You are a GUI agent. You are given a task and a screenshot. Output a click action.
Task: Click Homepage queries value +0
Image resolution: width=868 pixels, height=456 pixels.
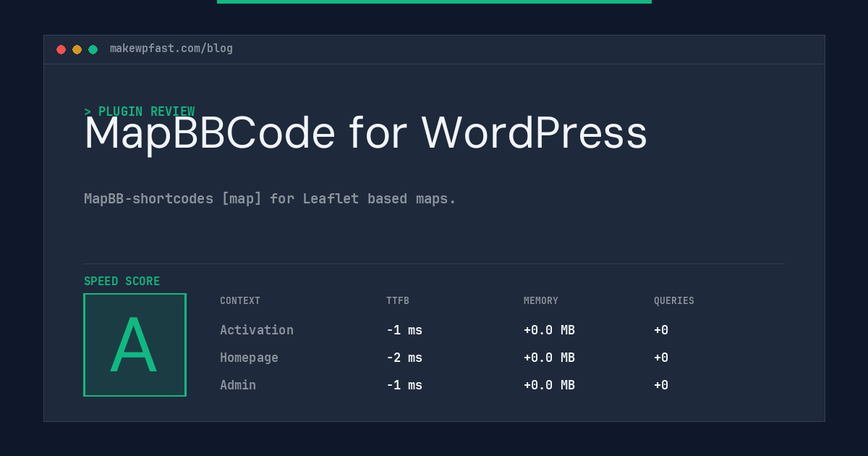661,358
